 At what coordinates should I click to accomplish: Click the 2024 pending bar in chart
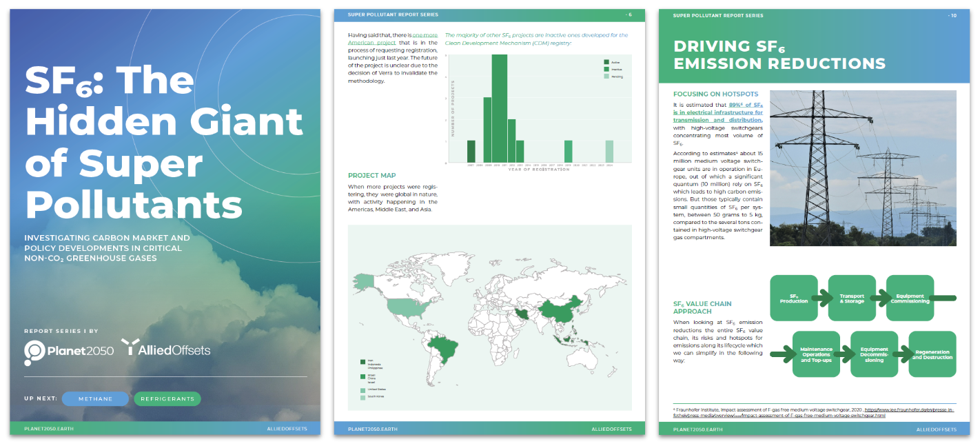(609, 151)
